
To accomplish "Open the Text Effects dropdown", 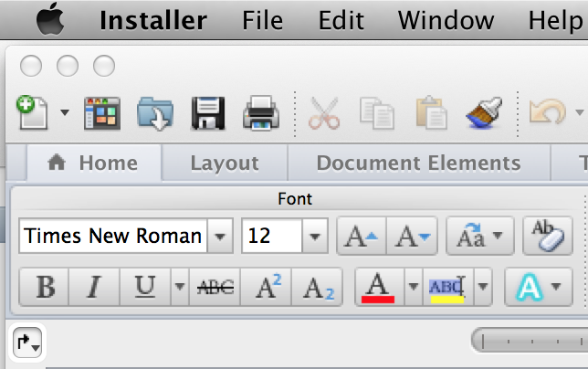I will coord(539,287).
